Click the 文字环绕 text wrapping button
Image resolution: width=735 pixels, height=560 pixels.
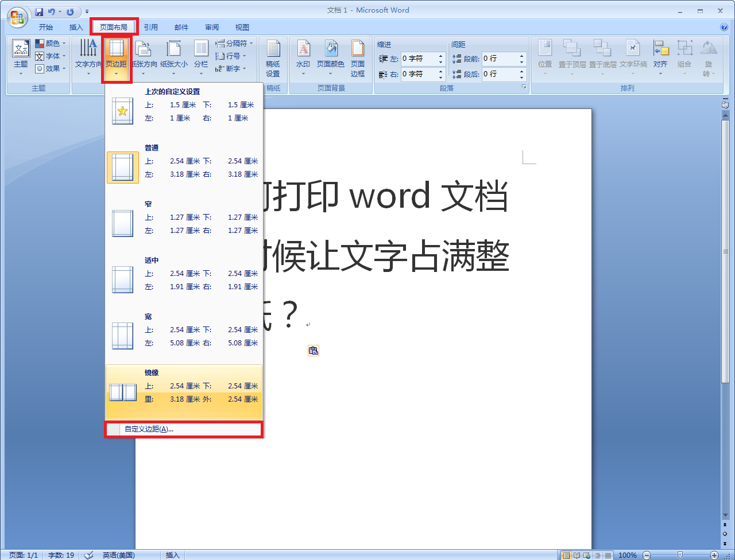633,57
